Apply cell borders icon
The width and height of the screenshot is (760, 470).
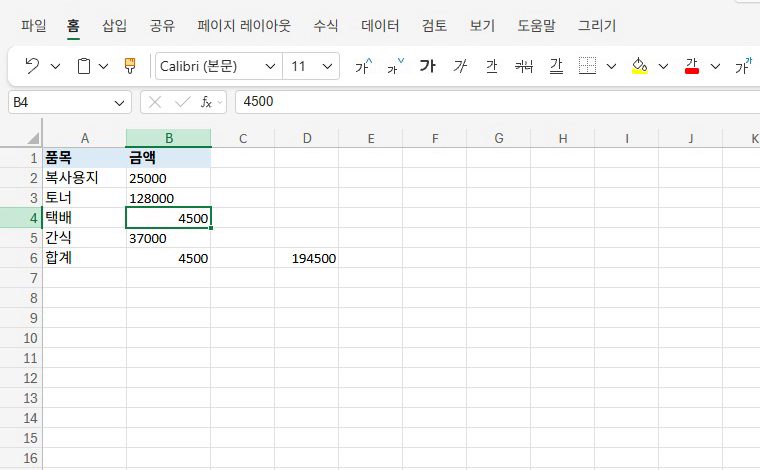pyautogui.click(x=587, y=66)
